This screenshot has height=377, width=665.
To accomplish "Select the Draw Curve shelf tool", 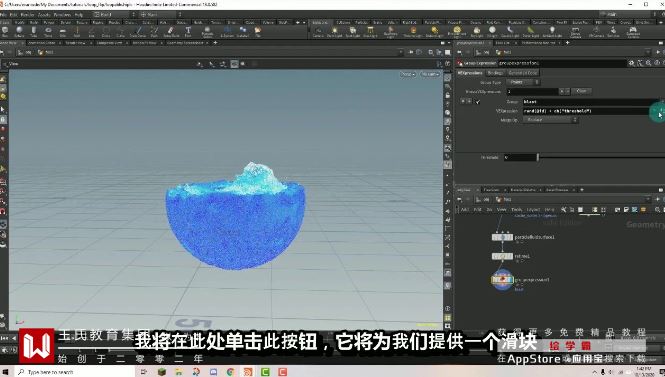I will click(138, 31).
